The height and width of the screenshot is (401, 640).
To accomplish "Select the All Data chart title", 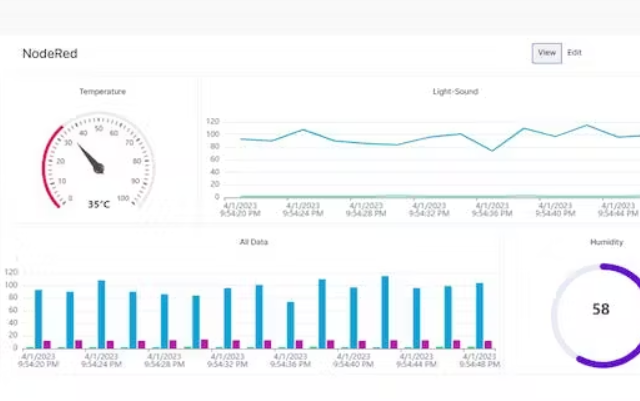I will pos(254,242).
